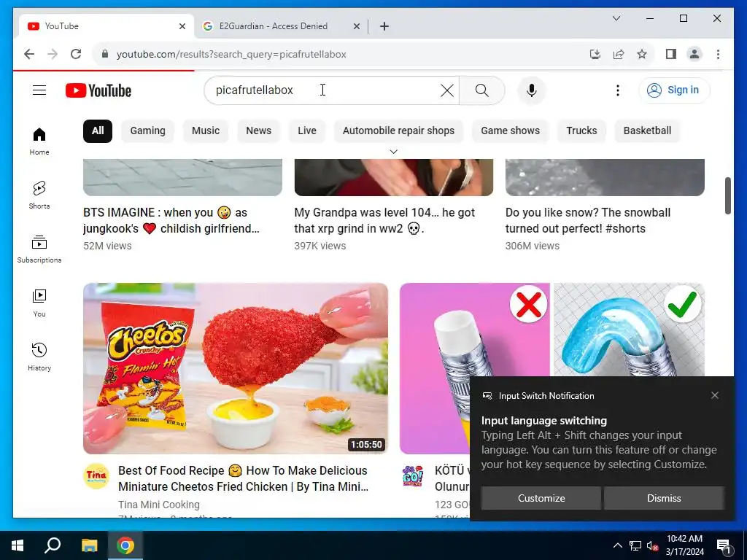747x560 pixels.
Task: Open YouTube settings three-dot menu
Action: [618, 90]
